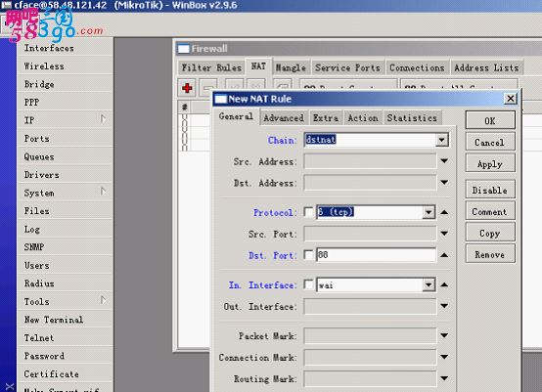This screenshot has width=542, height=392.
Task: Select the NAT tab in Firewall
Action: [258, 66]
